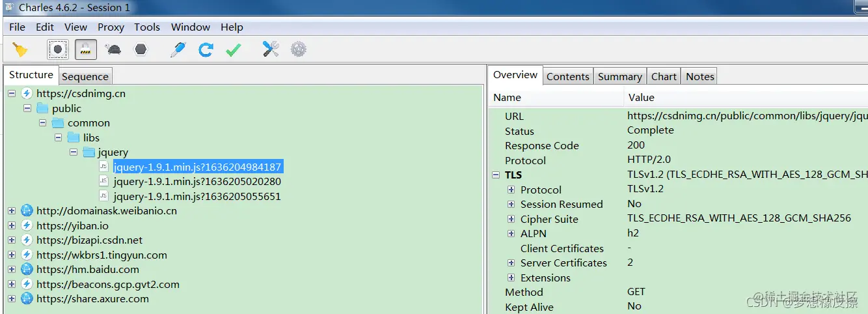The width and height of the screenshot is (868, 314).
Task: Expand the http://domainask.weibanio.cn host
Action: 12,210
